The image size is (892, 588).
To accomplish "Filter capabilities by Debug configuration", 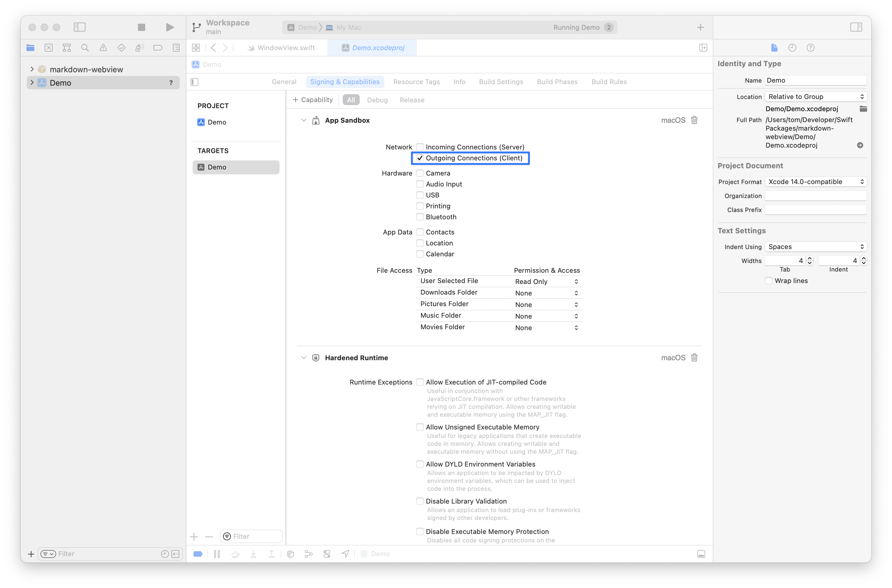I will pyautogui.click(x=377, y=100).
